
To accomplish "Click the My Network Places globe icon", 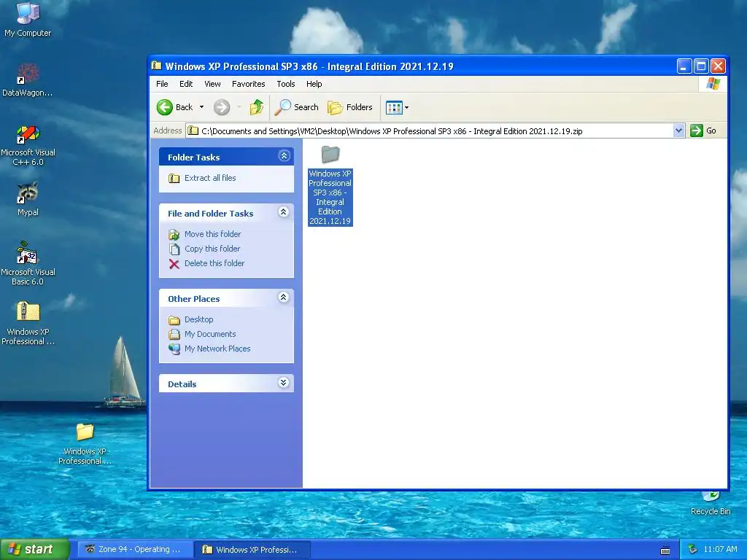I will [x=174, y=349].
